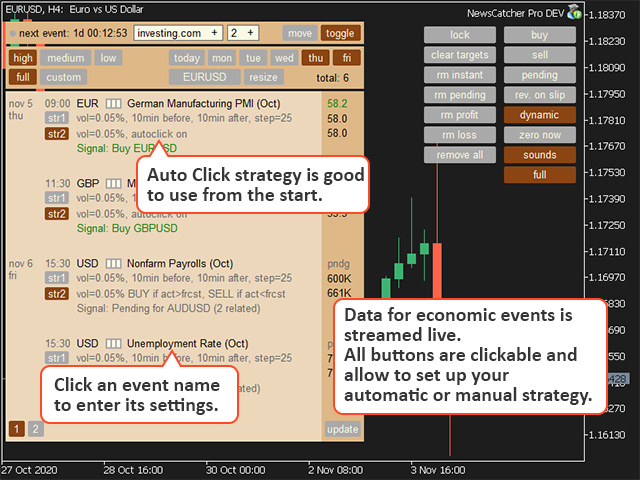Select str2 in the GBP event
This screenshot has width=640, height=480.
coord(57,214)
